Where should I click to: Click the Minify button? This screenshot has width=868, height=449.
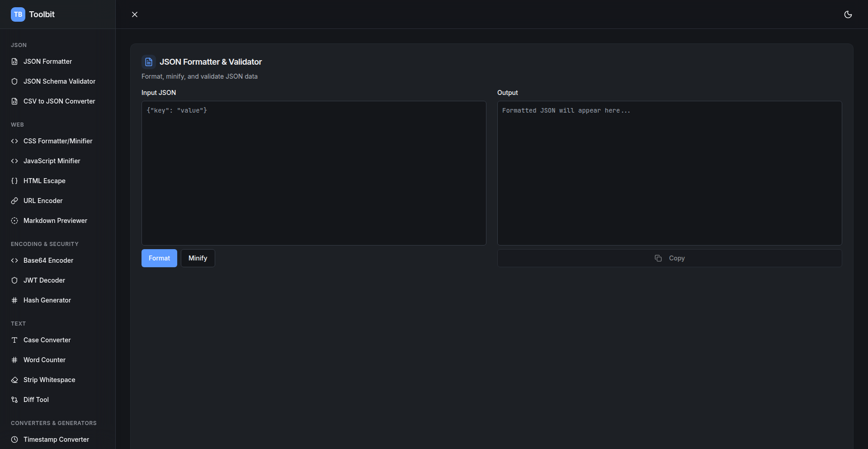[x=198, y=258]
